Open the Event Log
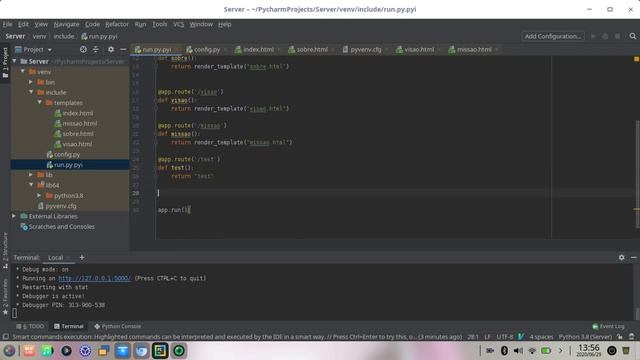 [608, 326]
